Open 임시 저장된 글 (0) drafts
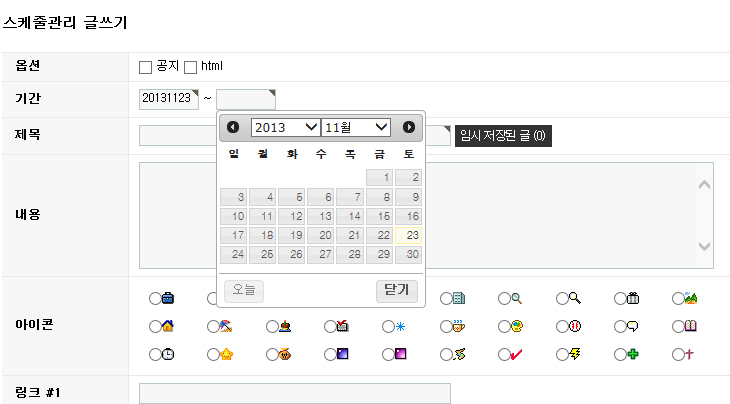The image size is (730, 404). [503, 136]
